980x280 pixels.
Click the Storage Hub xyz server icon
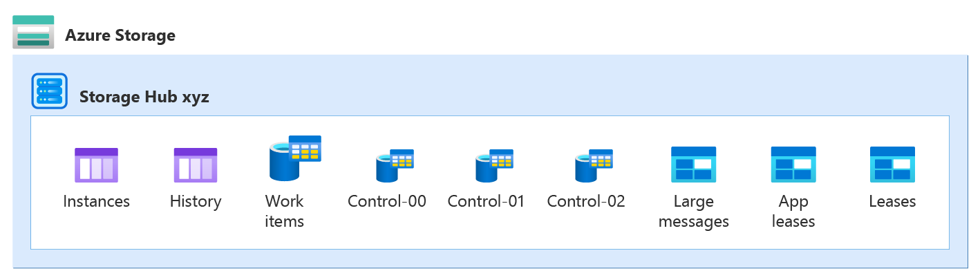(x=50, y=91)
